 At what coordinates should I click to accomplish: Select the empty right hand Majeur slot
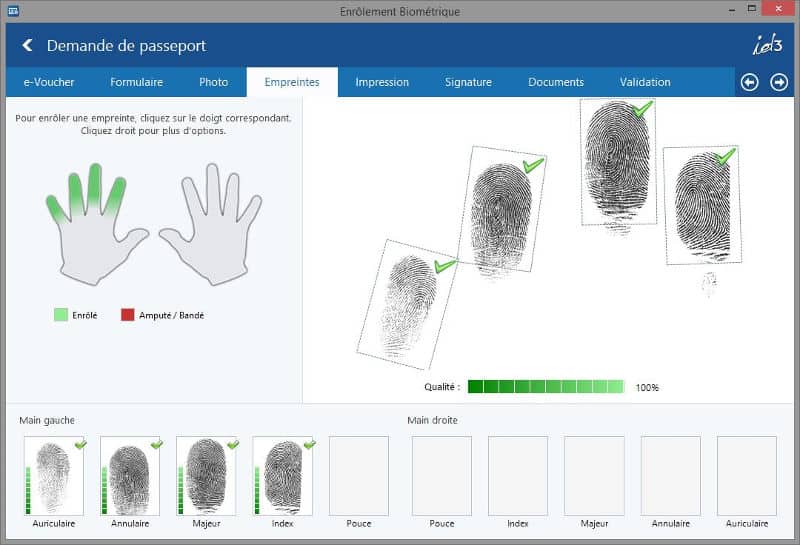(x=594, y=476)
